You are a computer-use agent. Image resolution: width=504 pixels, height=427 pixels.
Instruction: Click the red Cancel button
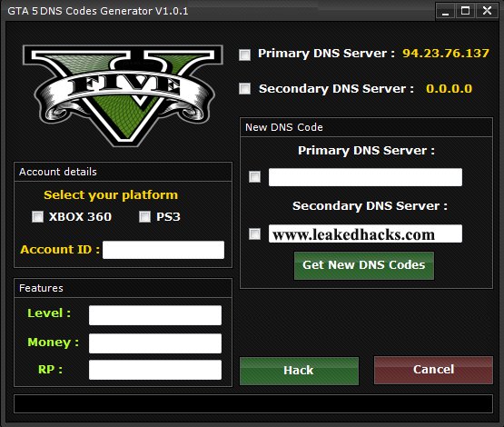point(433,370)
